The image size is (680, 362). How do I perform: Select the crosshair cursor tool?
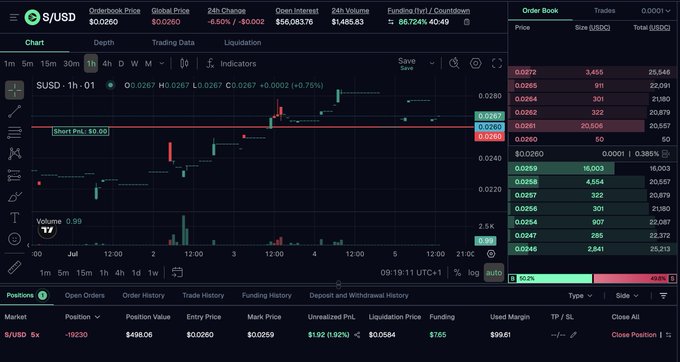(14, 90)
